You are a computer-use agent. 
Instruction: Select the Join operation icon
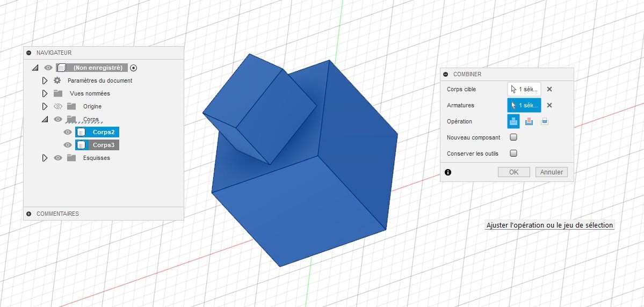[513, 121]
